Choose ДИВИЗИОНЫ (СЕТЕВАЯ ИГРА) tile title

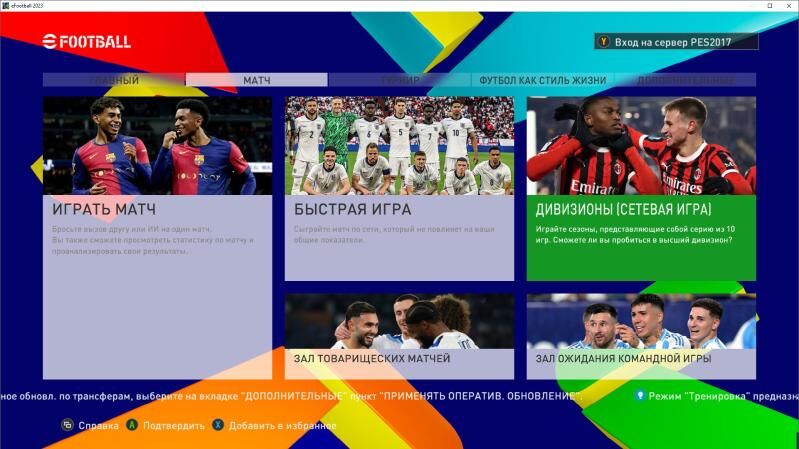(623, 209)
